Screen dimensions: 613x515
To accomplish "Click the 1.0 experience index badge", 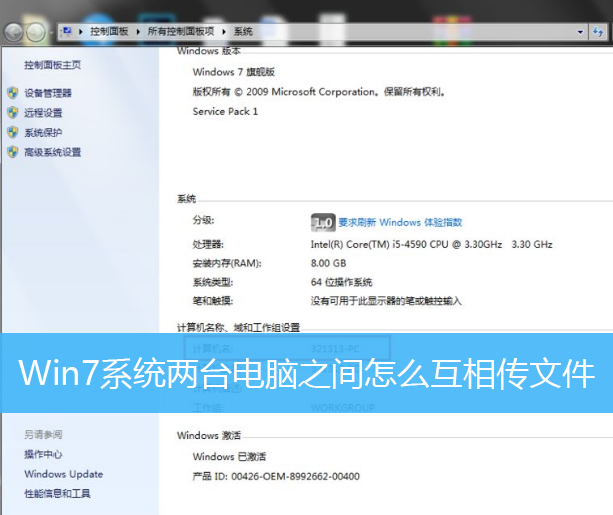I will click(x=323, y=223).
